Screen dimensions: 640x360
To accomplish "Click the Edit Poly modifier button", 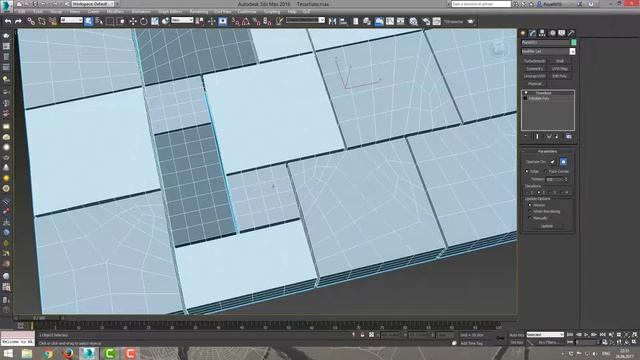I will click(x=560, y=76).
